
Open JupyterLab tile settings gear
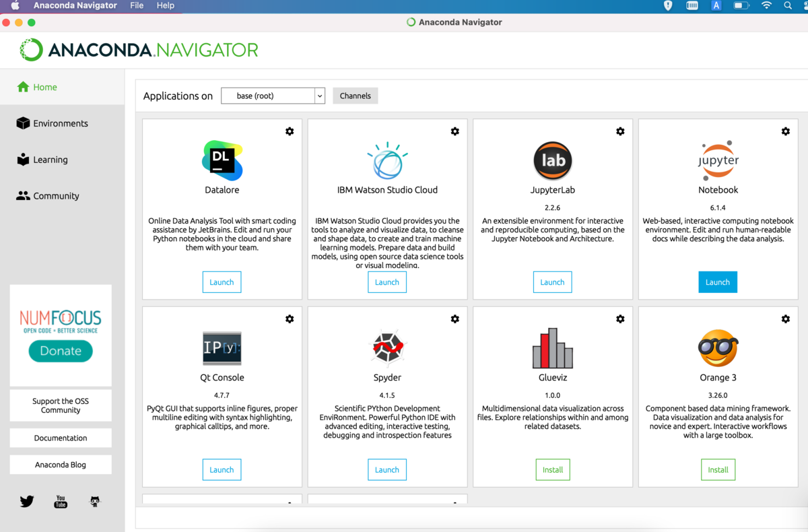point(620,131)
